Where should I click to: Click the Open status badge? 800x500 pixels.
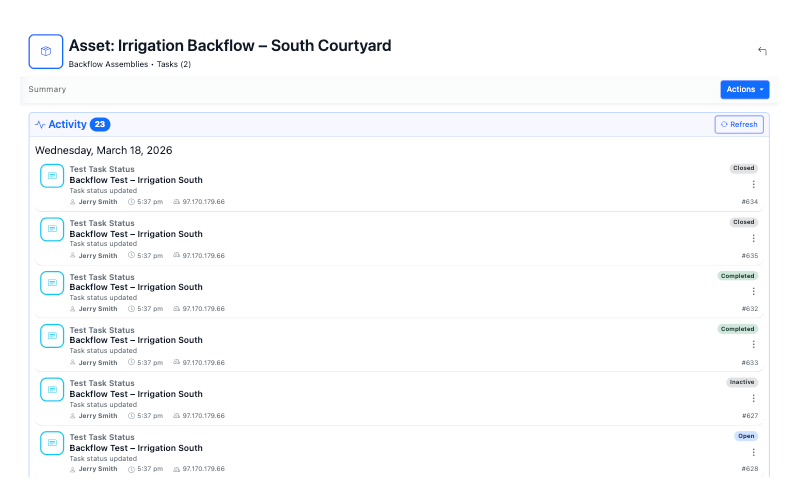click(746, 436)
